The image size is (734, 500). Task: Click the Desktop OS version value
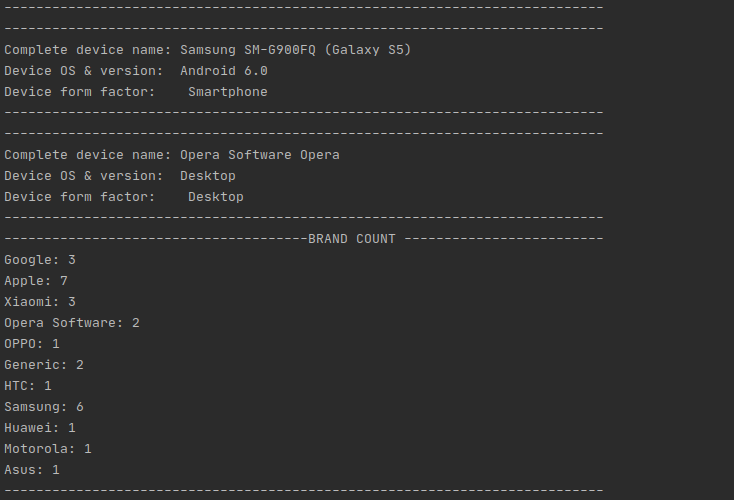208,176
